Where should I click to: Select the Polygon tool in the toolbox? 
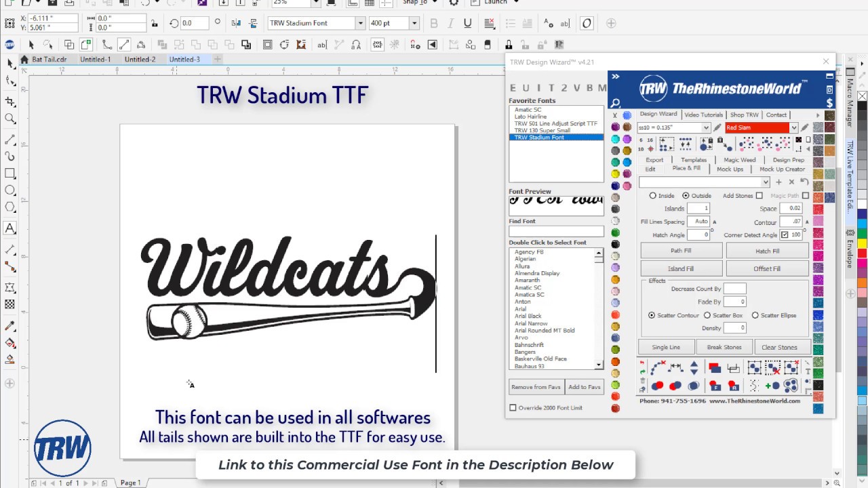[9, 207]
